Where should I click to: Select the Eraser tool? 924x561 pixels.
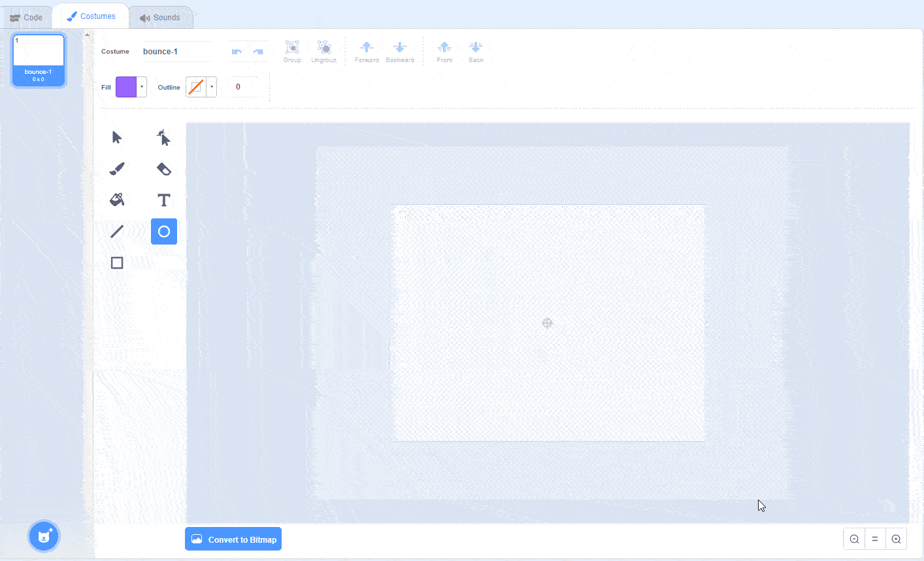tap(163, 168)
